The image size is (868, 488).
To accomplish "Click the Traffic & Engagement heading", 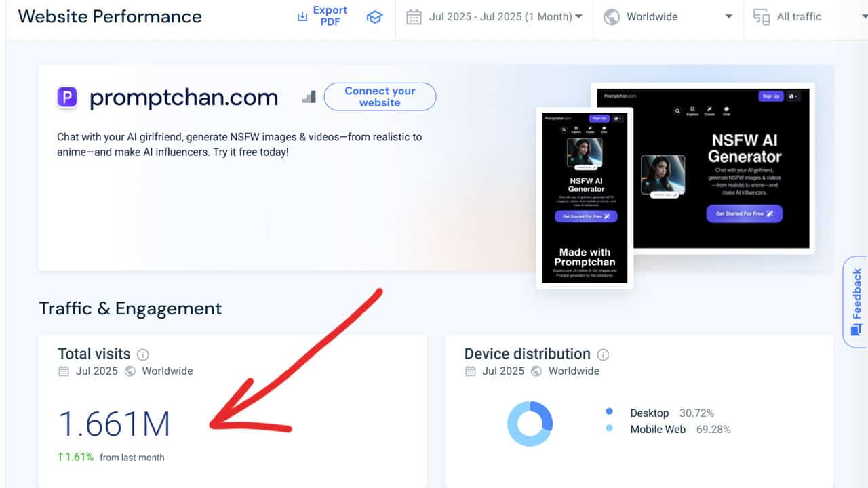I will [x=130, y=308].
